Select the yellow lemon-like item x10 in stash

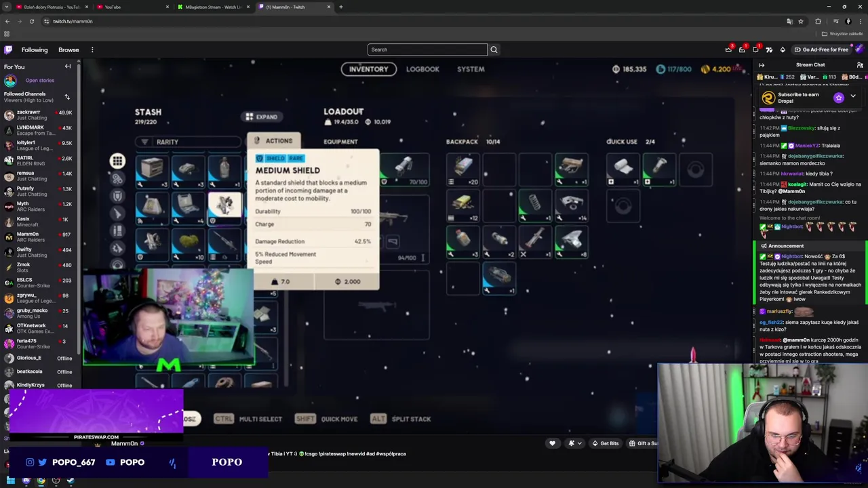pos(189,245)
